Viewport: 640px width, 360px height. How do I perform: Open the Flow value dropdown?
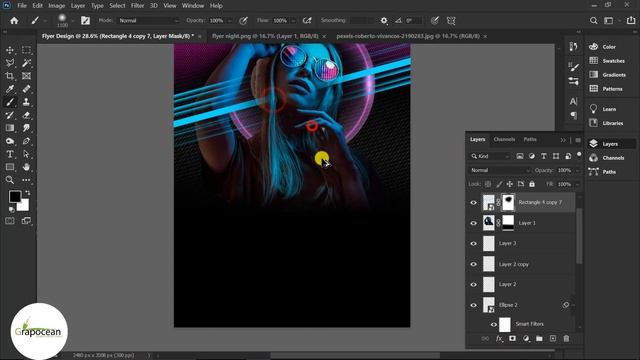click(293, 20)
